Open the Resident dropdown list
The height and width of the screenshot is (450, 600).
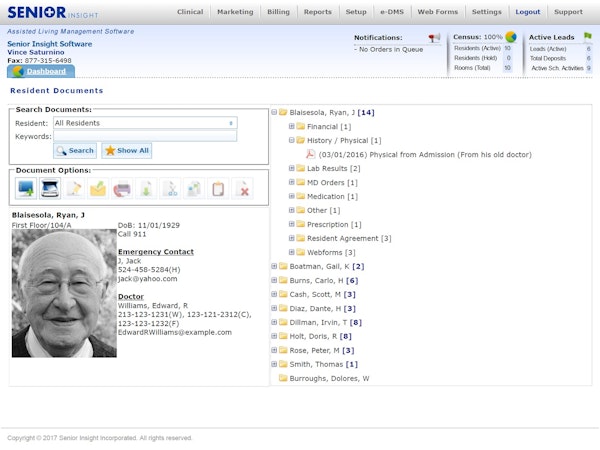click(x=145, y=123)
